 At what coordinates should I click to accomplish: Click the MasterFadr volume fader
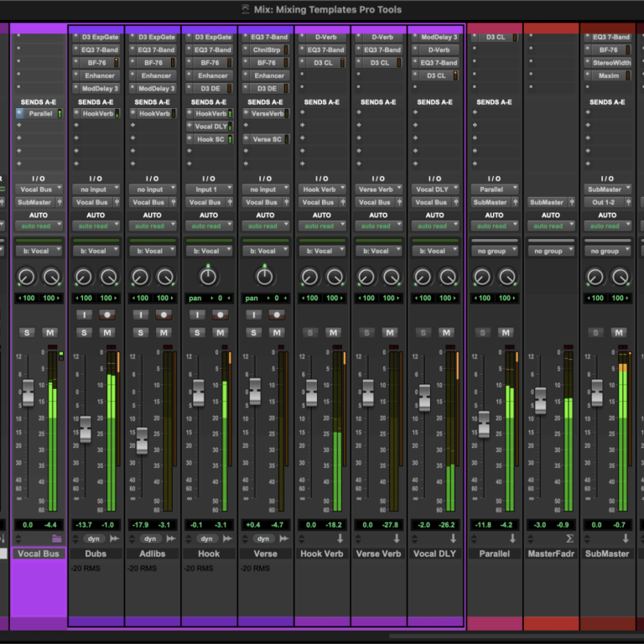[x=540, y=401]
